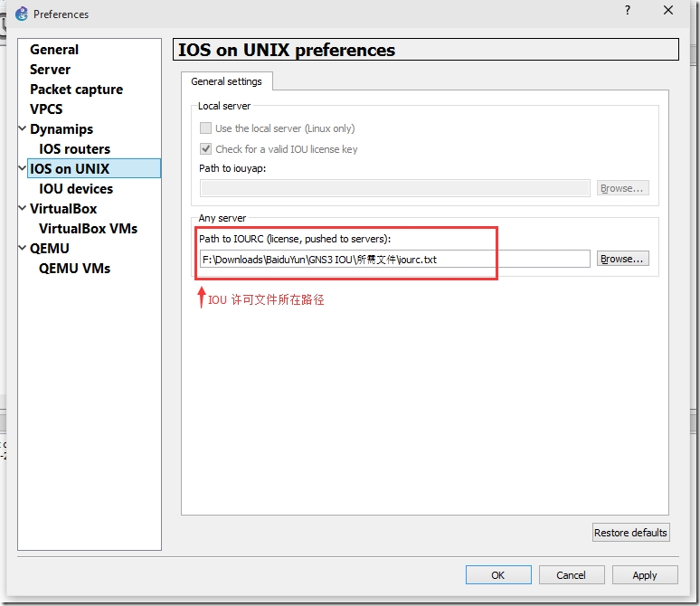Close the Preferences dialog
The height and width of the screenshot is (606, 700).
click(668, 10)
